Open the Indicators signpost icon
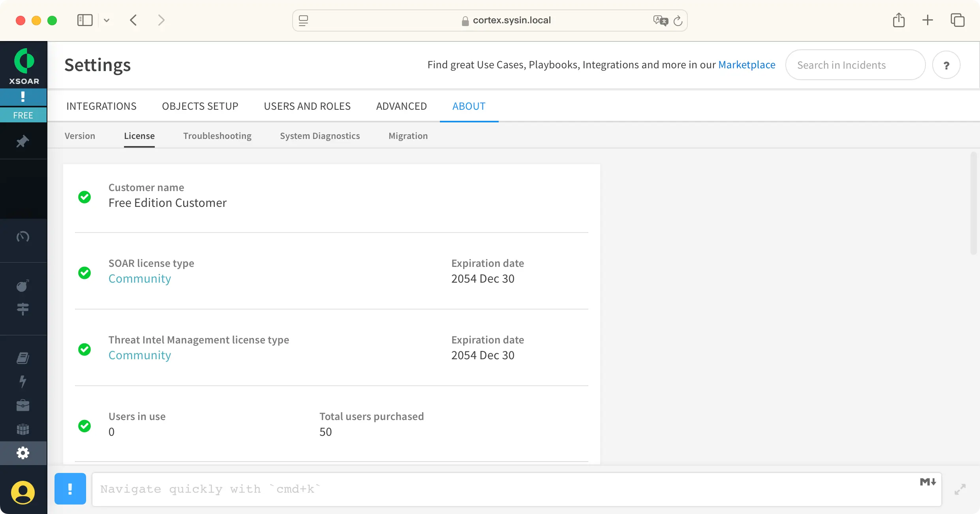 tap(23, 309)
